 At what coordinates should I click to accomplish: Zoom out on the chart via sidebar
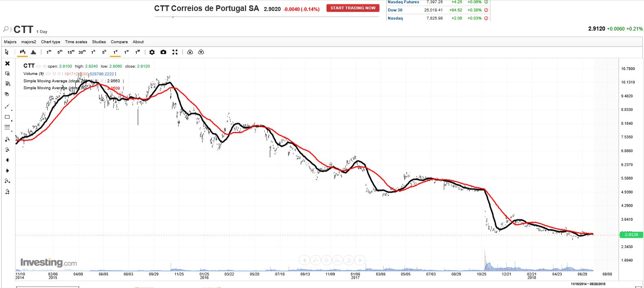pos(7,149)
